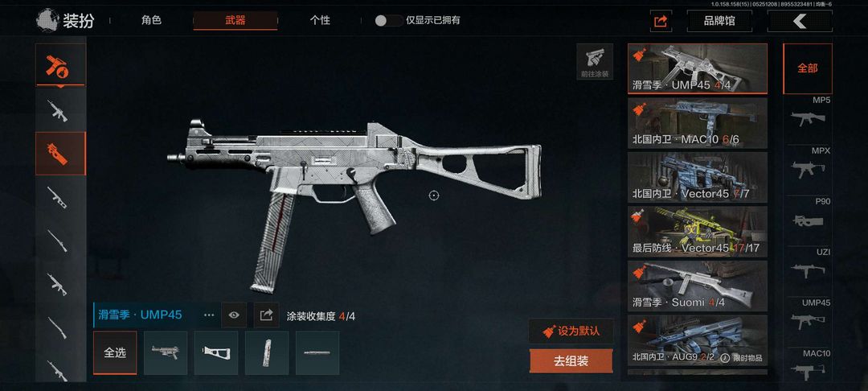Select the stock part thumbnail
Image resolution: width=868 pixels, height=391 pixels.
coord(216,353)
